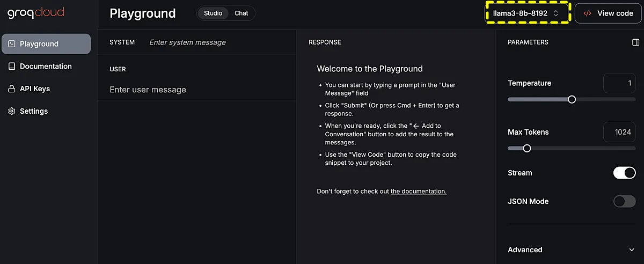Enable the JSON Mode toggle
Viewport: 644px width, 264px height.
click(x=624, y=201)
